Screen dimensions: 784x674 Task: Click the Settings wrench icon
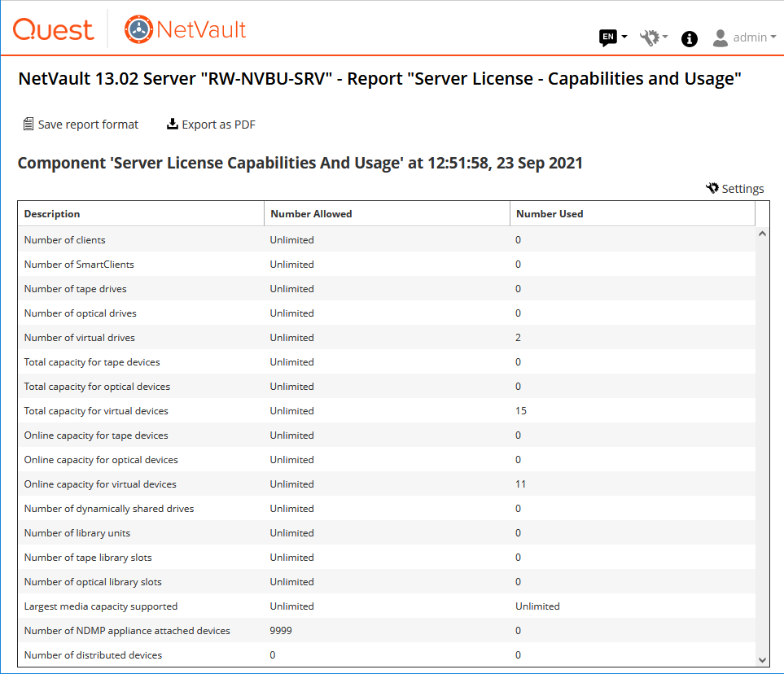click(712, 188)
